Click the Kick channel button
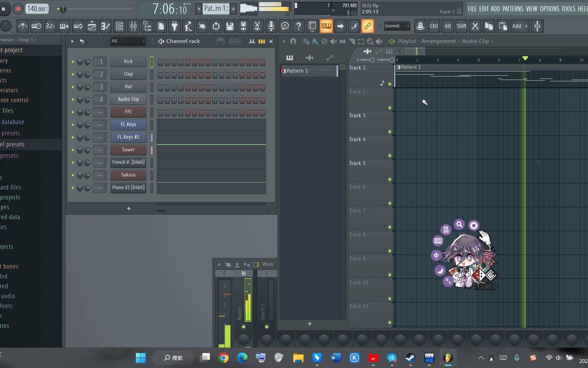This screenshot has height=368, width=588. tap(128, 62)
